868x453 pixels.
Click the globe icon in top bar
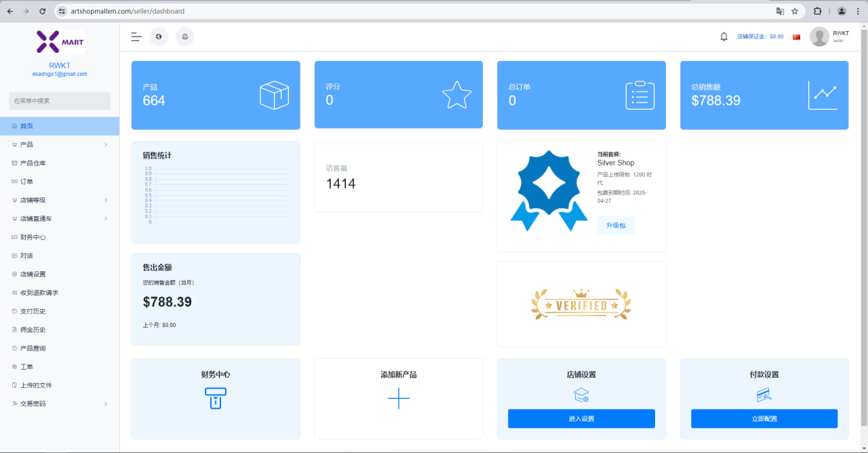159,37
